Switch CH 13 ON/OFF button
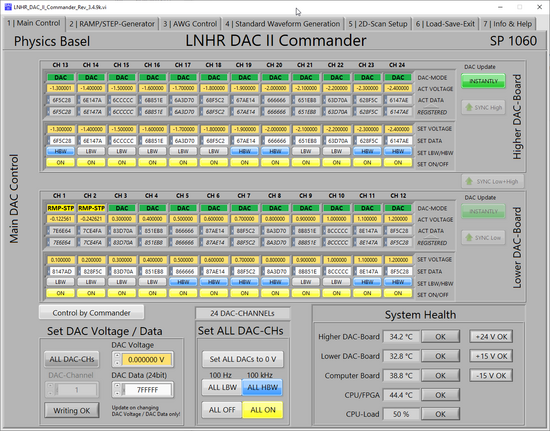The height and width of the screenshot is (431, 550). (x=60, y=162)
